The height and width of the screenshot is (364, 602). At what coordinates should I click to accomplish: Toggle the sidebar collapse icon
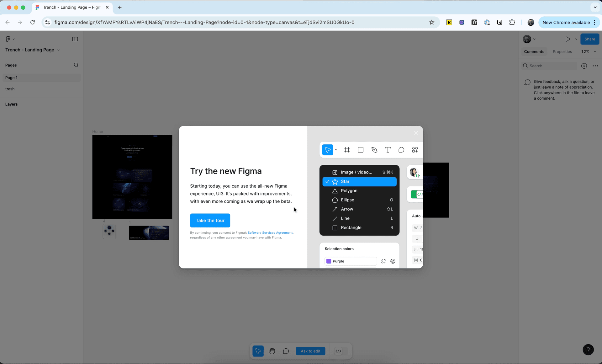[x=75, y=39]
